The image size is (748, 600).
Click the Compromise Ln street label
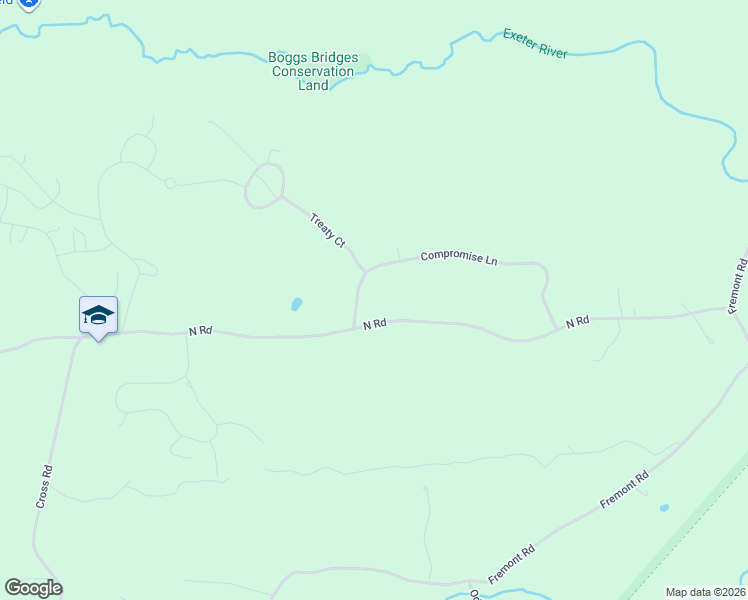(459, 258)
